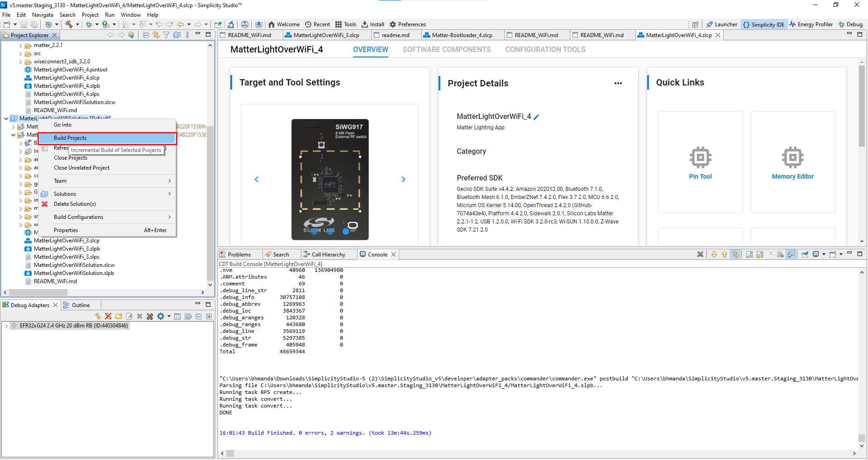Click the blue gear icon in Debug Adapters

161,317
